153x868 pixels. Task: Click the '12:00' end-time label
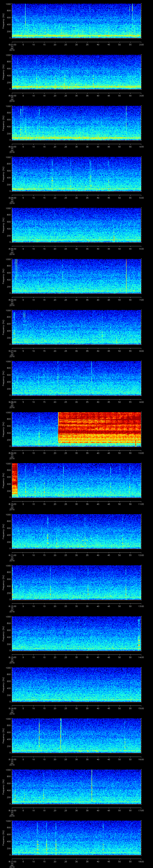tap(141, 555)
